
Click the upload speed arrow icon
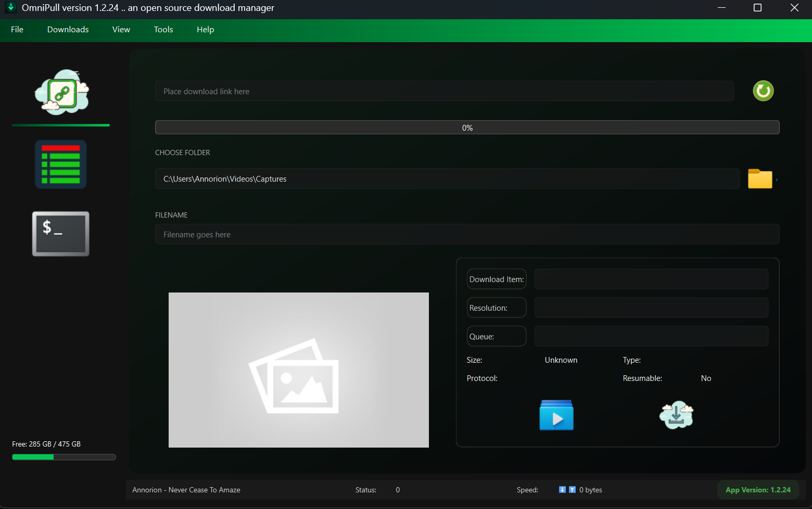click(572, 490)
